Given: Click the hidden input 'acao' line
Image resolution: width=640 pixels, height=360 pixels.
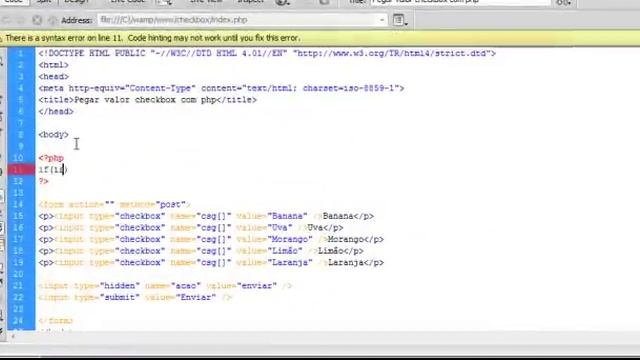Looking at the screenshot, I should coord(165,286).
